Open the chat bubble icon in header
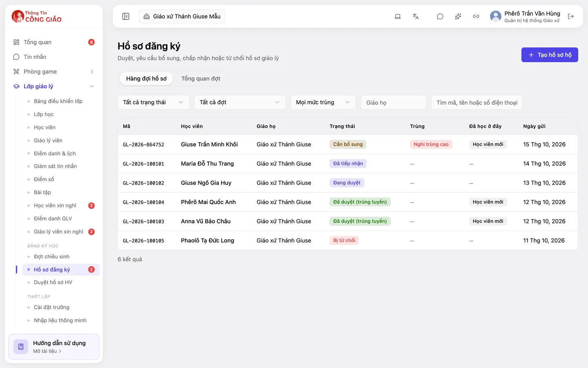Screen dimensions: 588x368 [x=440, y=16]
